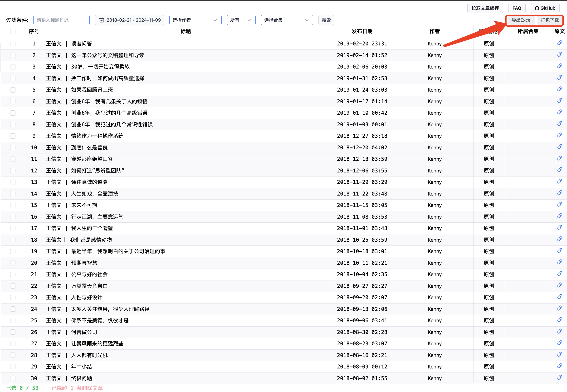Open original link for 情绪作为一种操作系统
Viewport: 567px width, 392px height.
coord(559,135)
